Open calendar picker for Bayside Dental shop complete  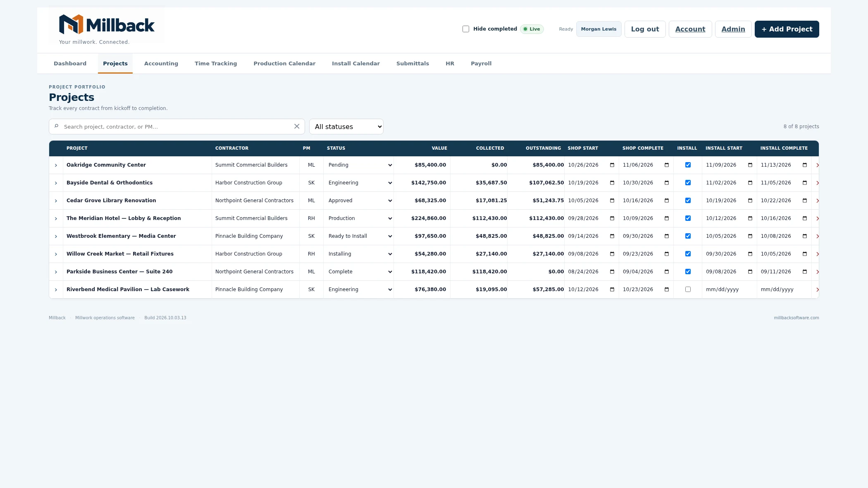pos(667,183)
